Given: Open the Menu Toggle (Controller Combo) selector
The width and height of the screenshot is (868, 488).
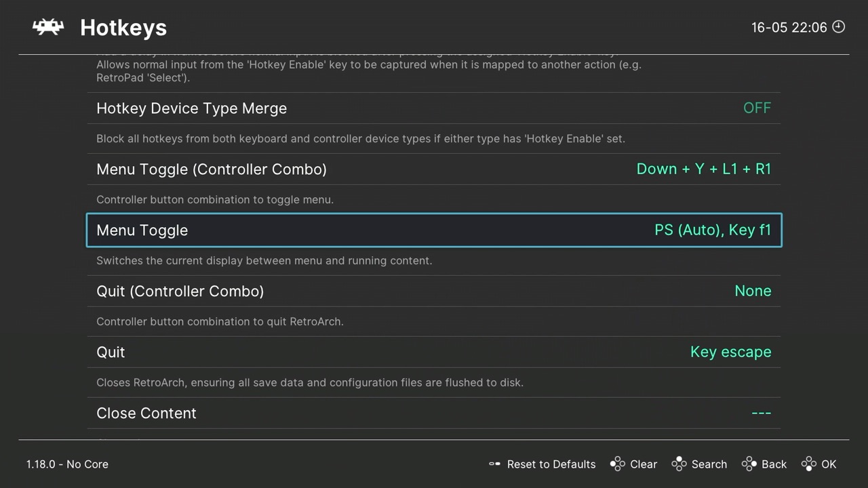Looking at the screenshot, I should pyautogui.click(x=434, y=169).
